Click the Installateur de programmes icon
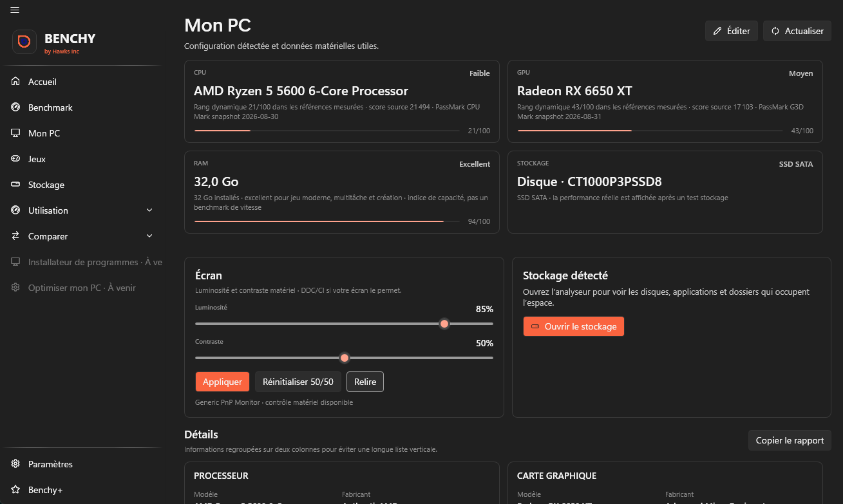Viewport: 843px width, 504px height. point(15,262)
